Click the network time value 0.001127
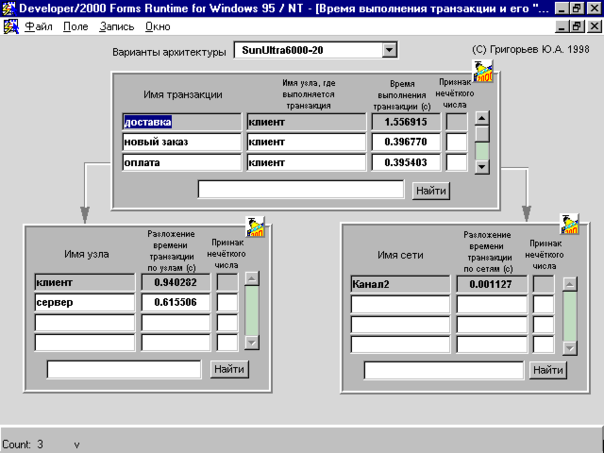Image resolution: width=604 pixels, height=453 pixels. 492,284
